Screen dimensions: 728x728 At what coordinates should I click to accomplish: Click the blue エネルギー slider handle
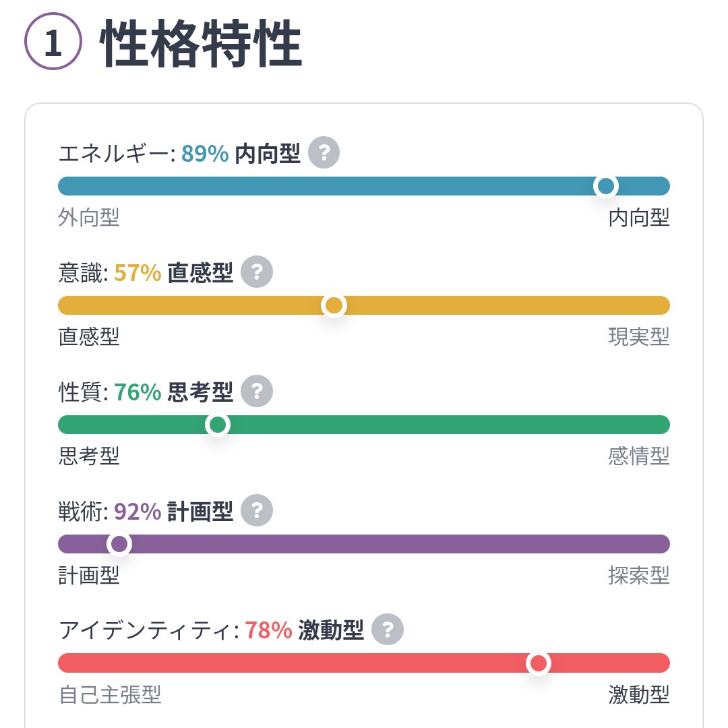pos(606,186)
